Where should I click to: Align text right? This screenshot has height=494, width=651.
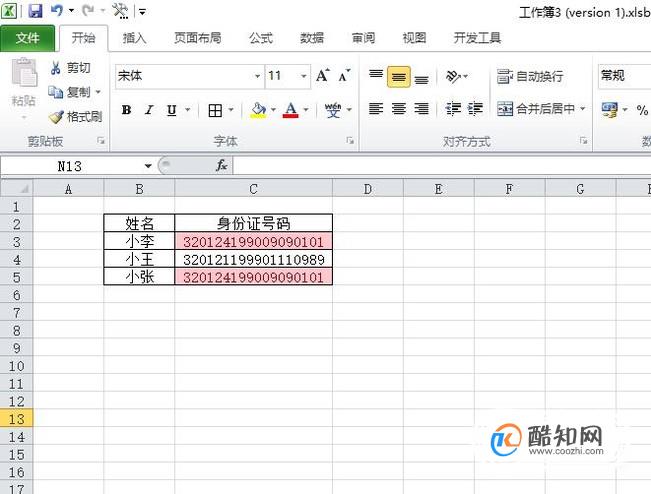tap(421, 109)
